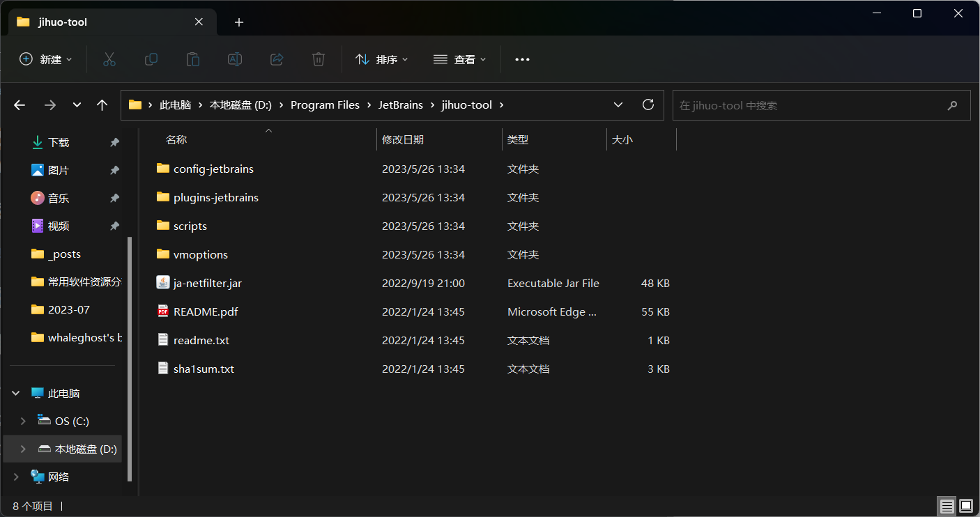980x517 pixels.
Task: Select the scripts folder name
Action: 190,226
